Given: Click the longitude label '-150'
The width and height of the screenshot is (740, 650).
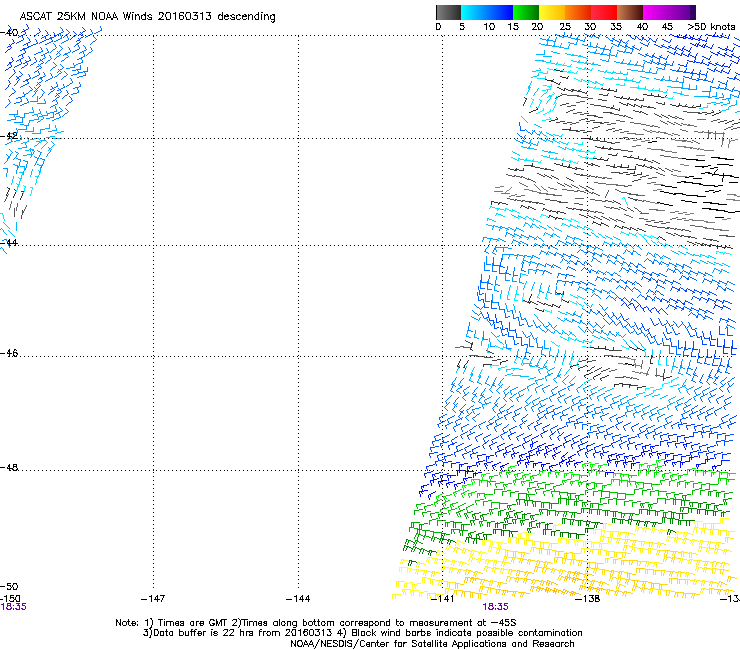Looking at the screenshot, I should tap(10, 599).
